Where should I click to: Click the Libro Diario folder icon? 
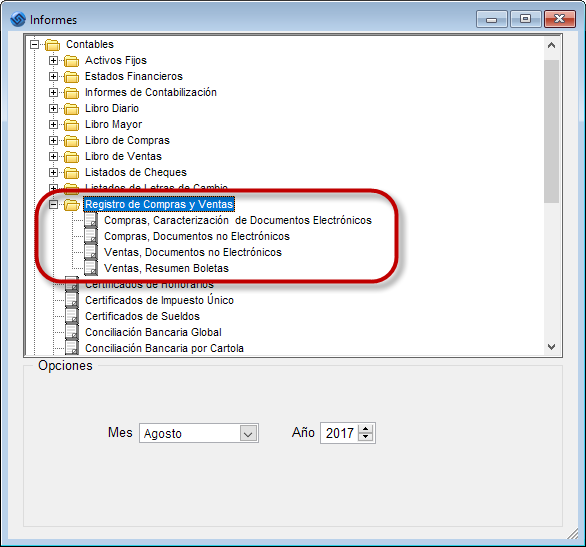71,109
